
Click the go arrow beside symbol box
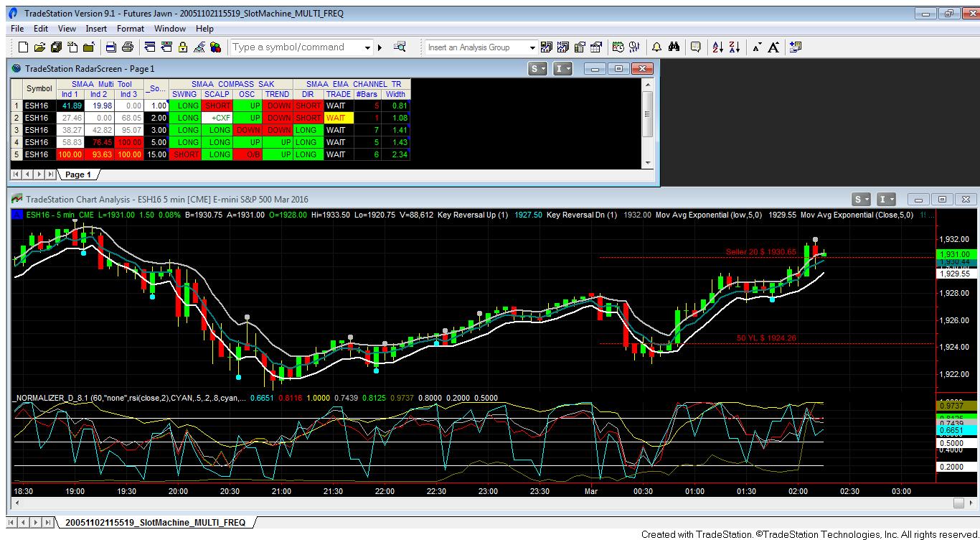380,47
